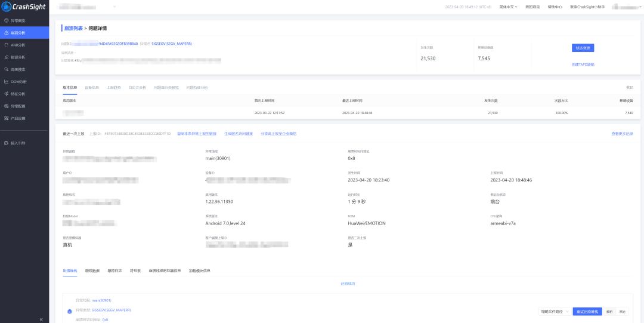The height and width of the screenshot is (323, 644).
Task: Switch to 自定义分析 tab
Action: pos(137,87)
